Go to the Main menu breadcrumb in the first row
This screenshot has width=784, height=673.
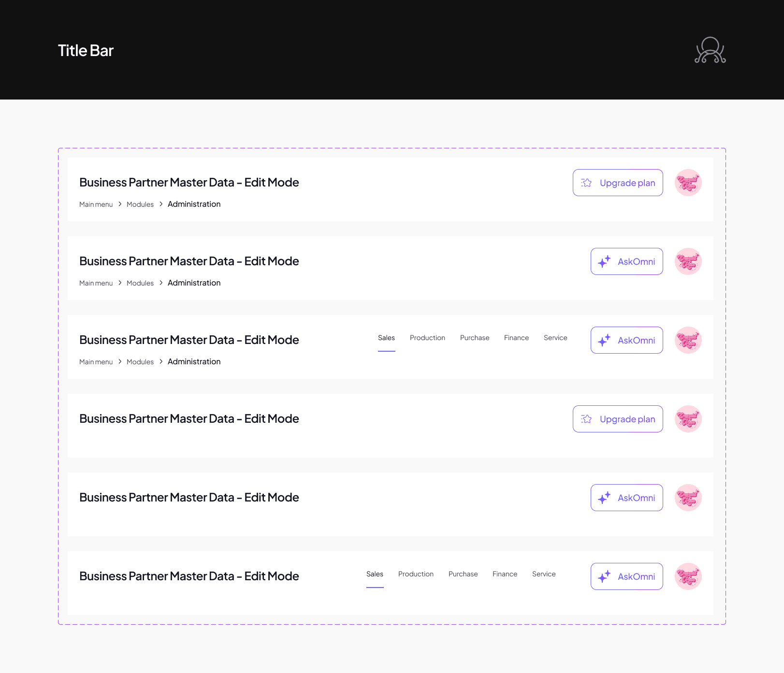coord(96,204)
